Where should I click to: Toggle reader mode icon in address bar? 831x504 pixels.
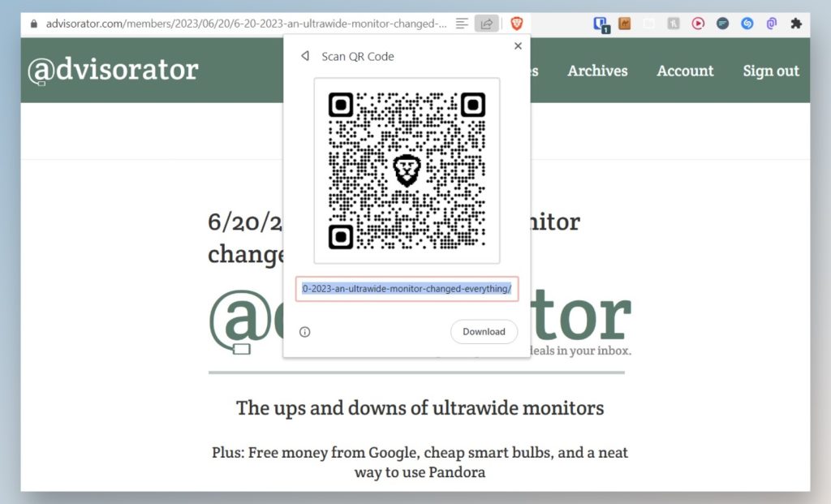pyautogui.click(x=463, y=24)
